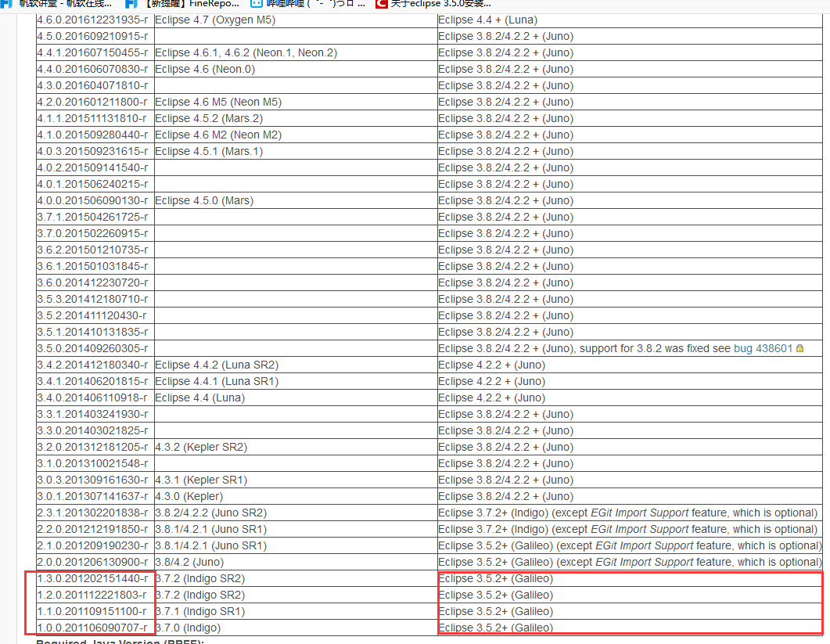
Task: Select version cell 3.6.1.201501031845-r
Action: pos(95,266)
